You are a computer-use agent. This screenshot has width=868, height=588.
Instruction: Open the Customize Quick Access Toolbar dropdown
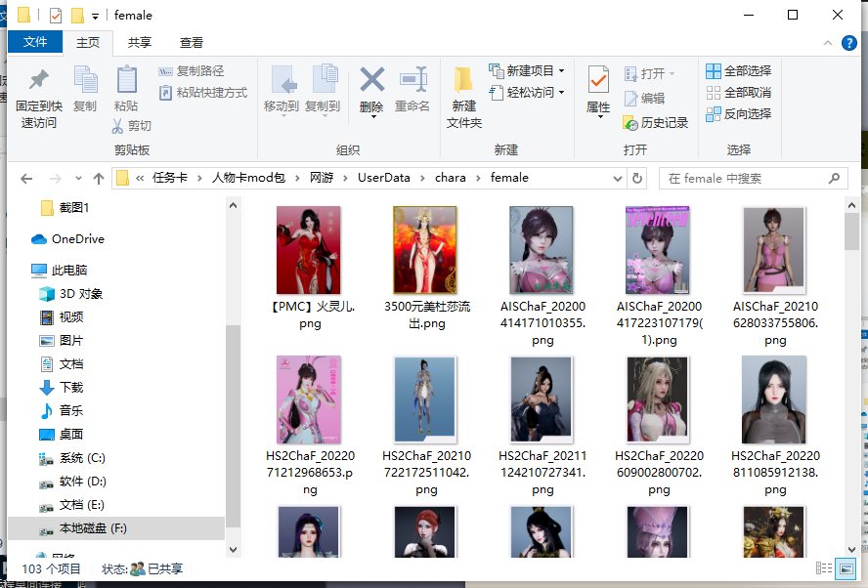pos(95,17)
